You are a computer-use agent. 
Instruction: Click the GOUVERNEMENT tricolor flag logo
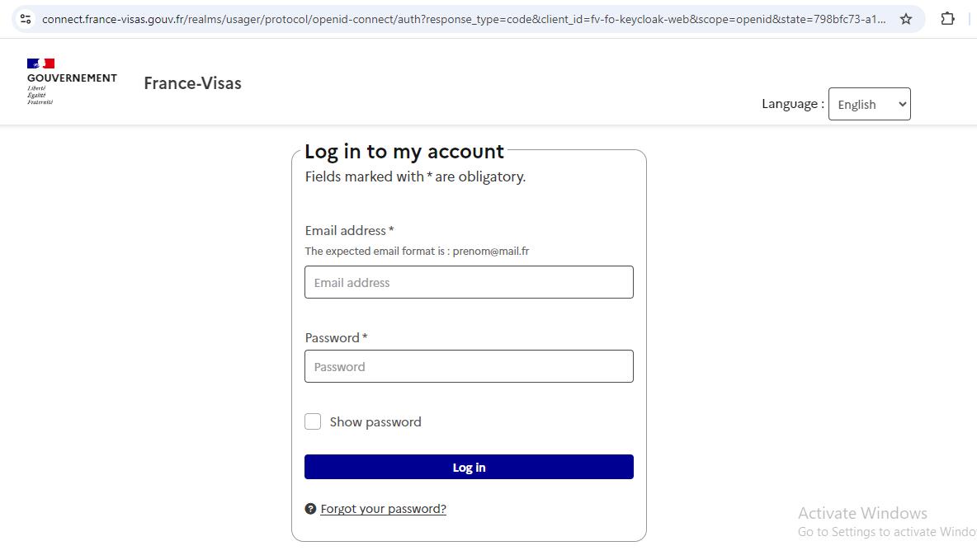[x=40, y=63]
